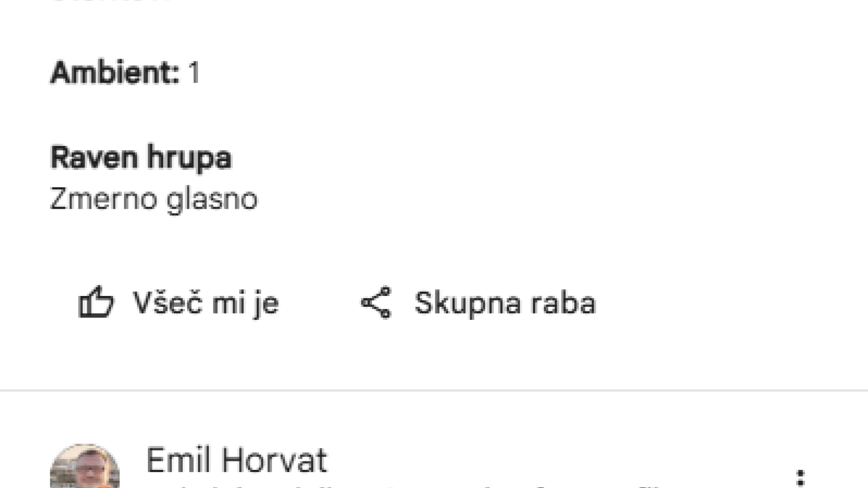The width and height of the screenshot is (868, 488).
Task: Open Emil Horvat's profile picture
Action: [x=85, y=467]
